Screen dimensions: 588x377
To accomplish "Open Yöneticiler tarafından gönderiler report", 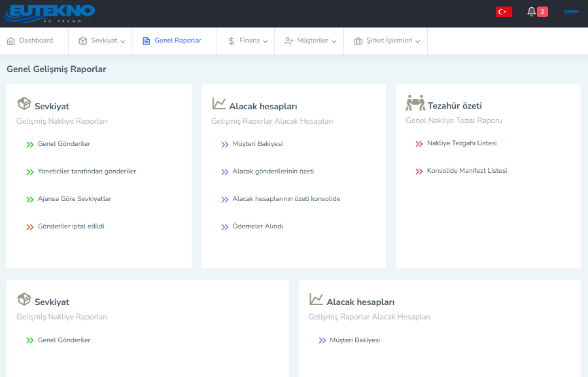I will [x=86, y=171].
